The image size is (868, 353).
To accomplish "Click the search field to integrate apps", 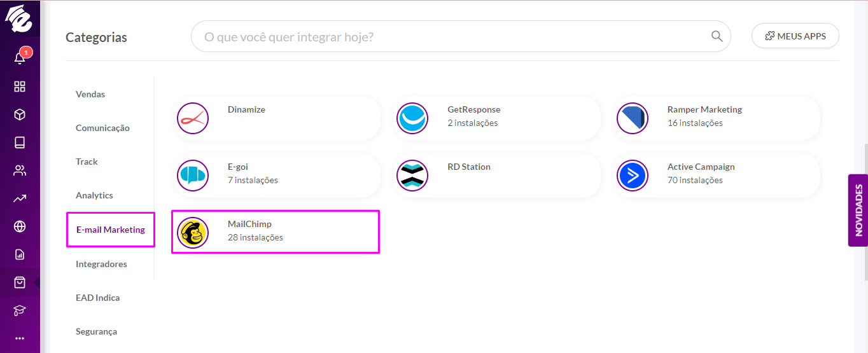I will (461, 37).
